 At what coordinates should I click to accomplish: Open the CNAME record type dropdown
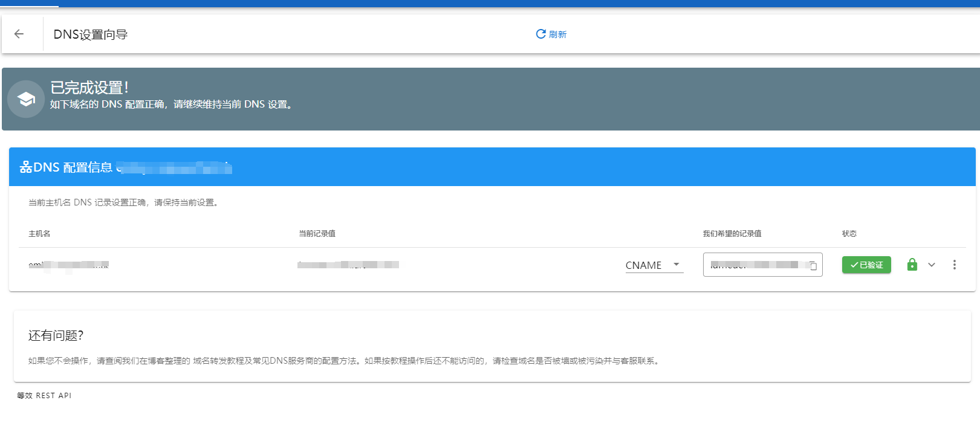point(654,265)
